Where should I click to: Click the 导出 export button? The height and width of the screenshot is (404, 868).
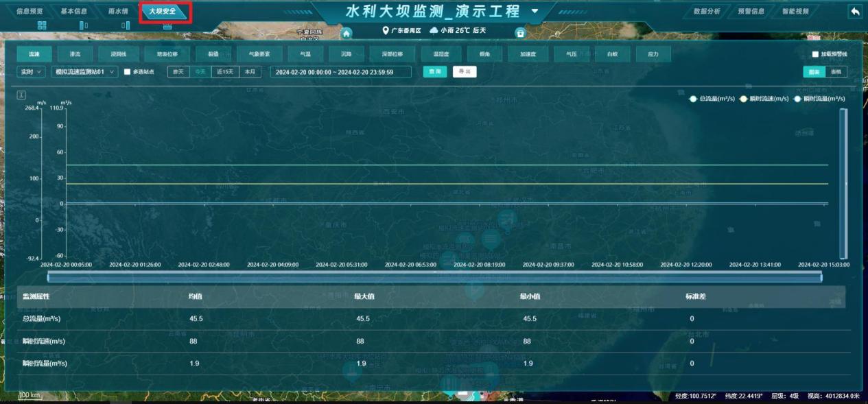click(x=464, y=72)
